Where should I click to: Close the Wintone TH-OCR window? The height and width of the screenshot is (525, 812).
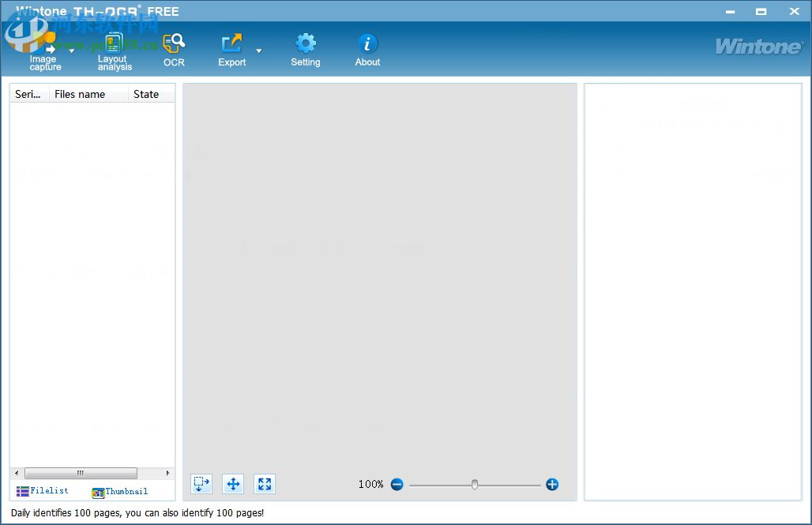795,11
